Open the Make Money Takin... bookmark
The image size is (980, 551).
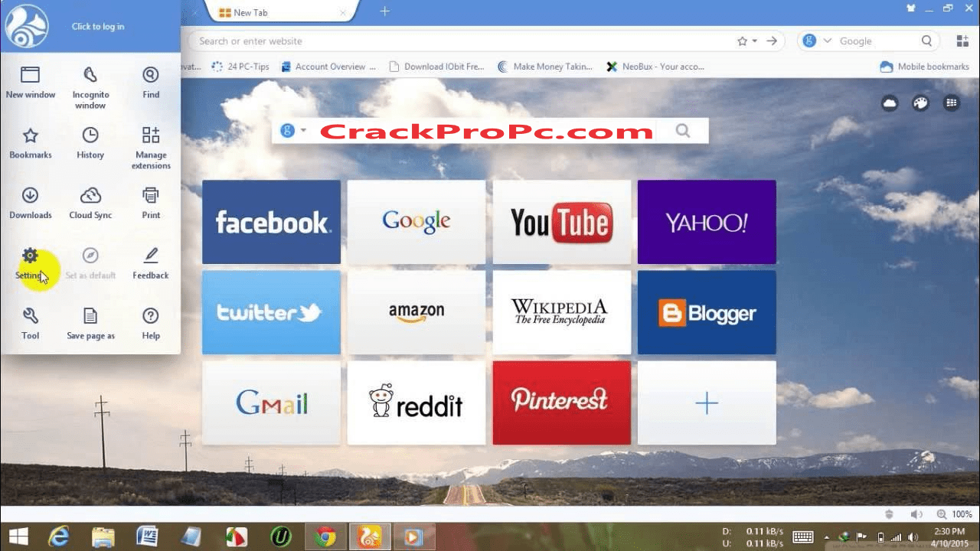(545, 67)
